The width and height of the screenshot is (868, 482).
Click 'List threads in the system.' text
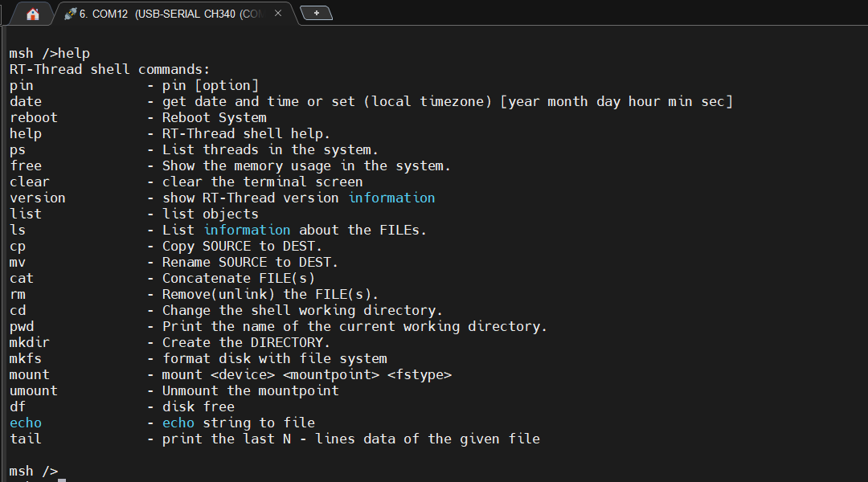pos(270,149)
